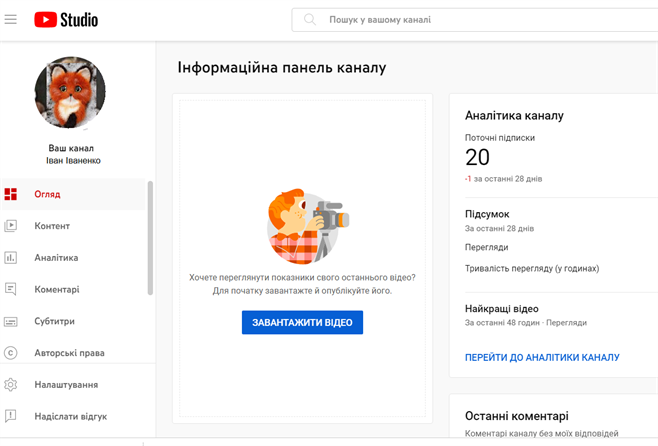Go to Коментарі section
Viewport: 658px width, 446px height.
(x=57, y=289)
